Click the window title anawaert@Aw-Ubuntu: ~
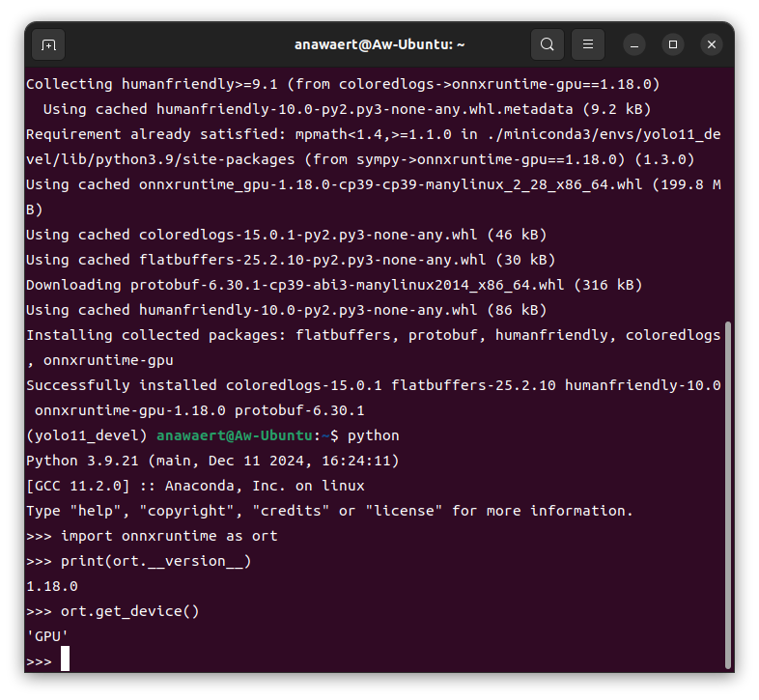 coord(379,44)
